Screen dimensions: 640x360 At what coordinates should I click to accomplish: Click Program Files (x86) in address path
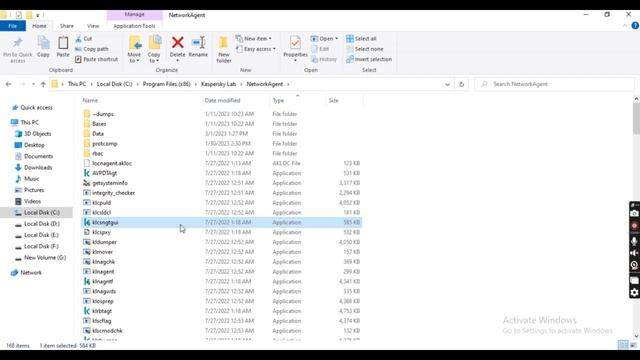(167, 84)
